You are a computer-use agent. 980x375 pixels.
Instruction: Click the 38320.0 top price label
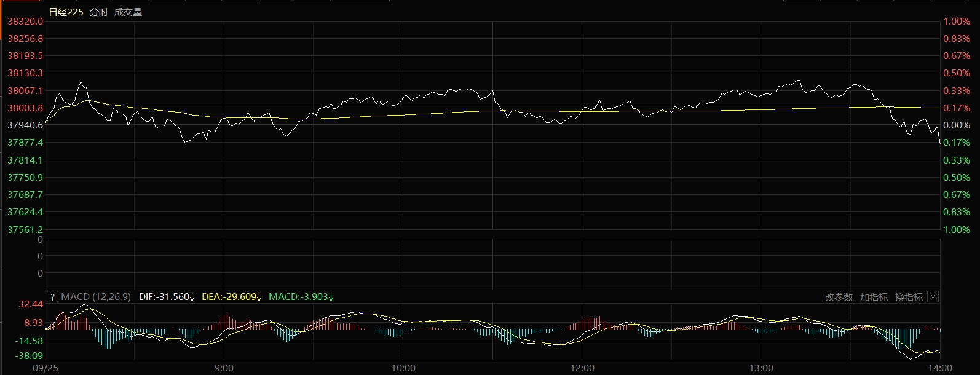pos(25,22)
